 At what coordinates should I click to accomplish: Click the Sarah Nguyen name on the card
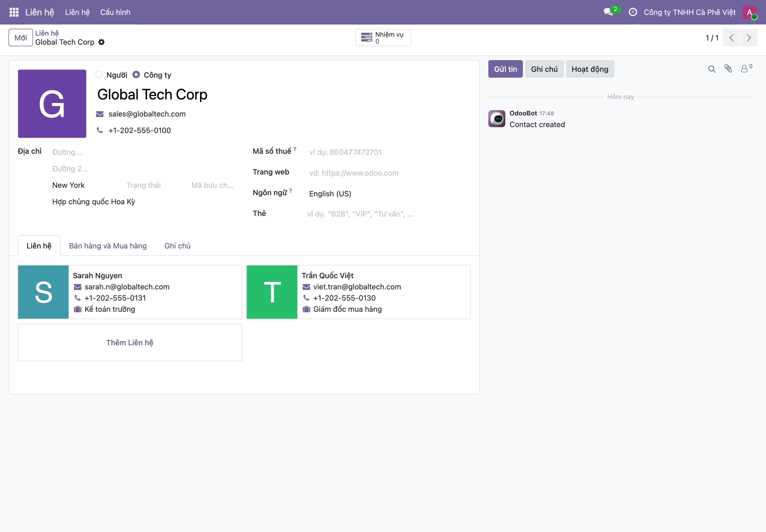[x=97, y=276]
